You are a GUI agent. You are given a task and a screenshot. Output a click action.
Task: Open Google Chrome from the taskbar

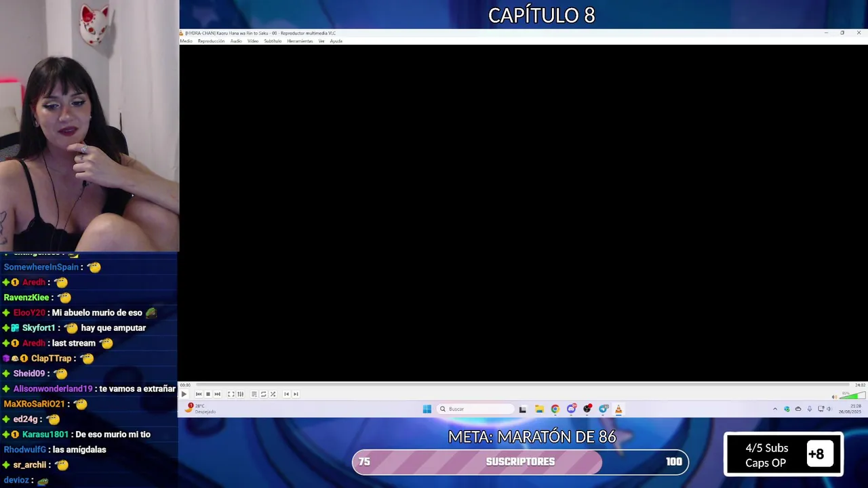coord(555,409)
